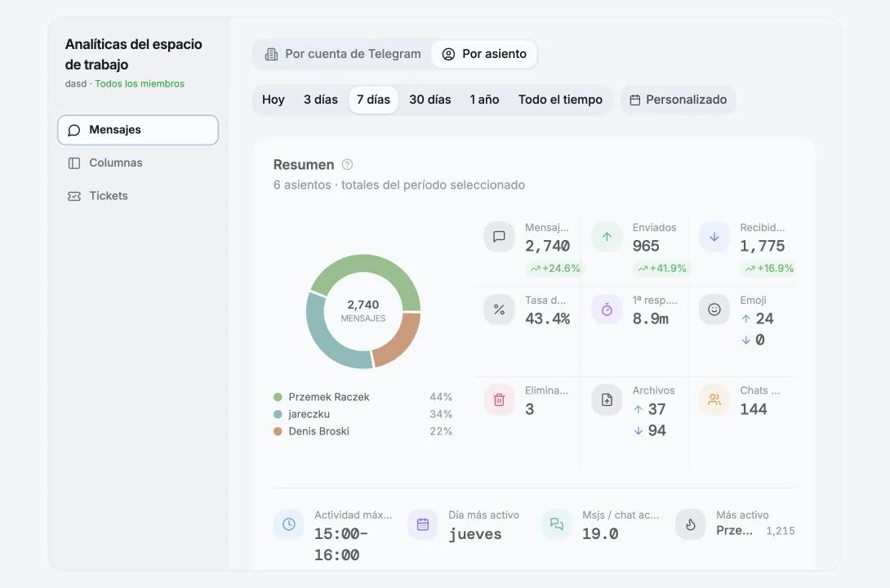The height and width of the screenshot is (588, 890).
Task: Follow the Todos los miembros link
Action: (x=140, y=83)
